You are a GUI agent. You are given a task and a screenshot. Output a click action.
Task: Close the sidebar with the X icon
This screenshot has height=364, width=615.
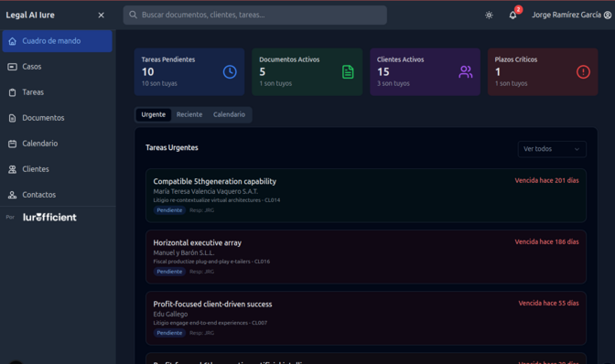pos(102,15)
